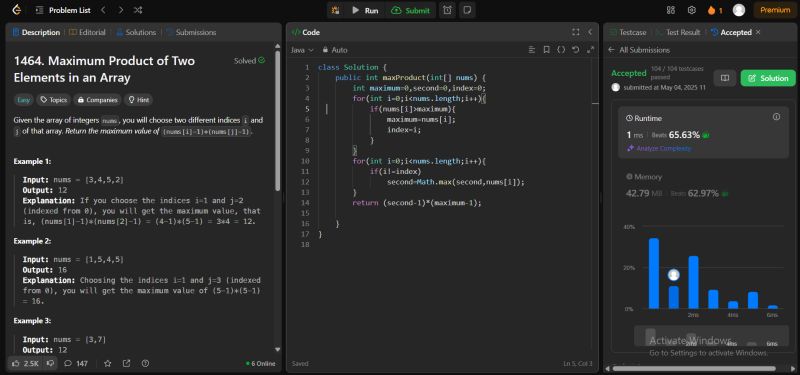Click the Easy difficulty tag
This screenshot has height=375, width=800.
click(23, 100)
